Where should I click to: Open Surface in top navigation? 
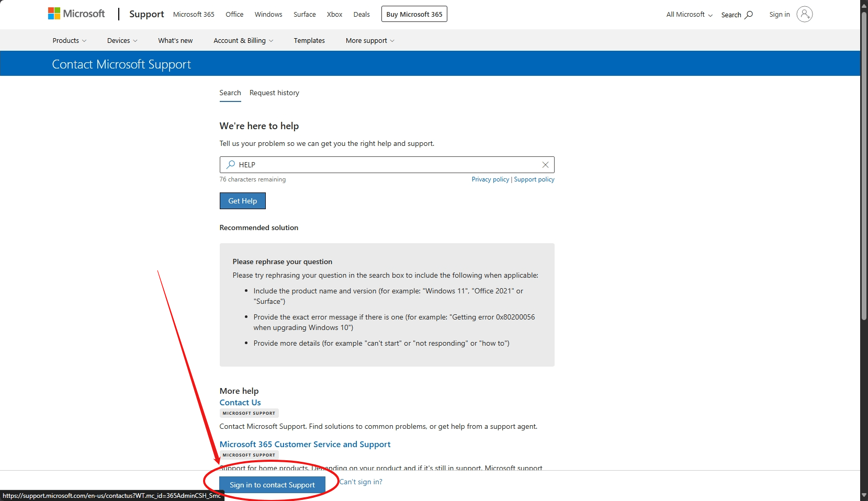pyautogui.click(x=305, y=15)
